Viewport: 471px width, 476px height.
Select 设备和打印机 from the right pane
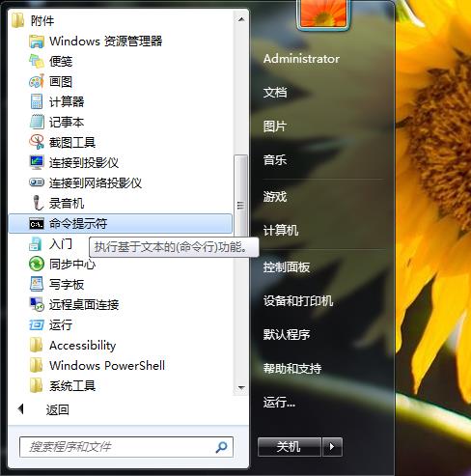[x=298, y=301]
